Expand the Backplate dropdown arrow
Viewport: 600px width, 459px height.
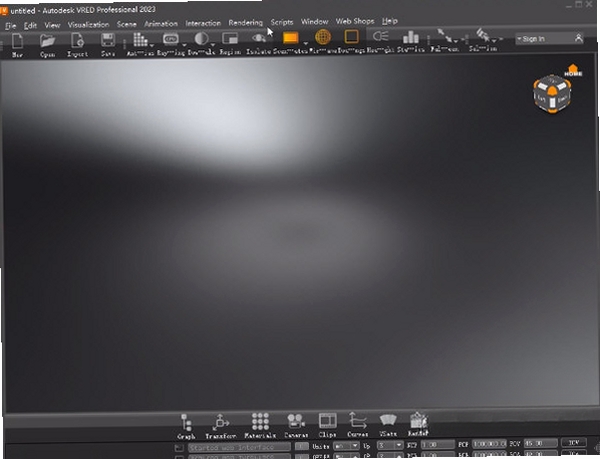tap(305, 43)
